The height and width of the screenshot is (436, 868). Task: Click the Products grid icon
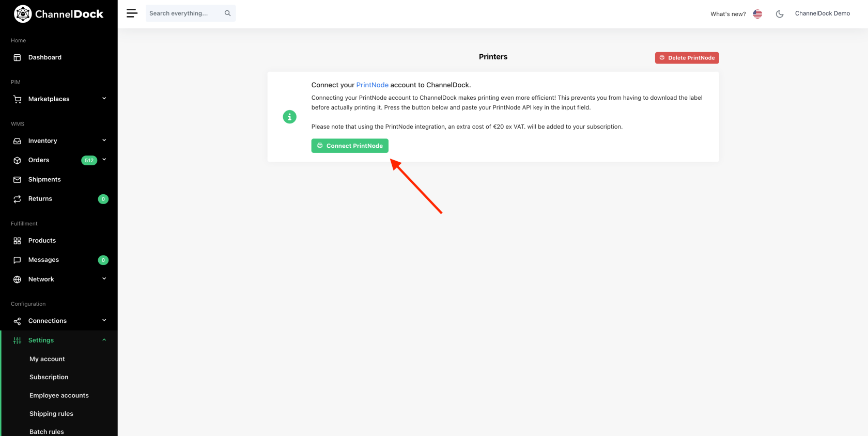[x=17, y=241]
